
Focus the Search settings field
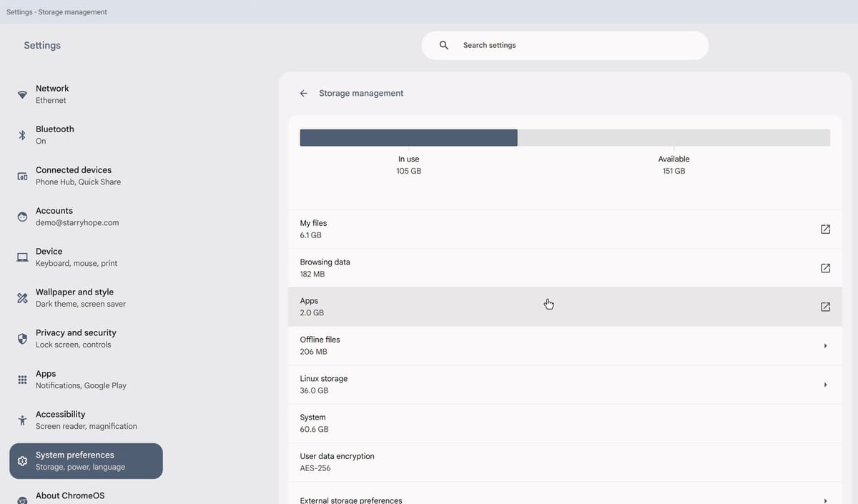point(565,45)
